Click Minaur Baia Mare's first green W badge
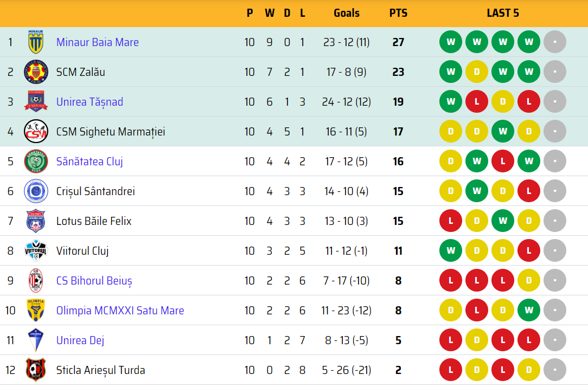588x387 pixels. point(451,42)
